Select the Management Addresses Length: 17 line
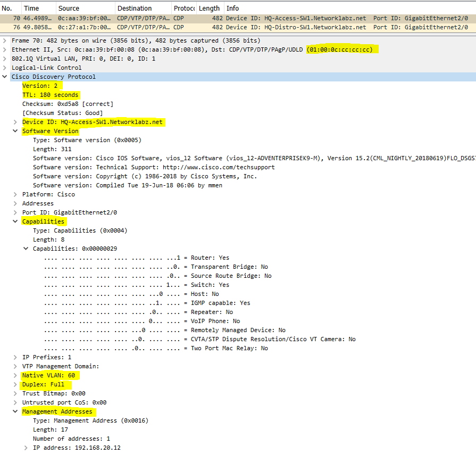 click(51, 430)
